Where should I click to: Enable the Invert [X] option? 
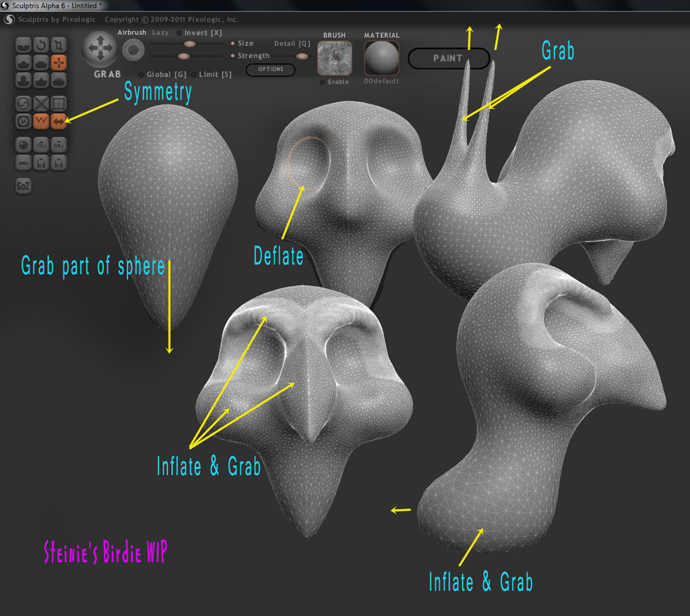pos(199,32)
